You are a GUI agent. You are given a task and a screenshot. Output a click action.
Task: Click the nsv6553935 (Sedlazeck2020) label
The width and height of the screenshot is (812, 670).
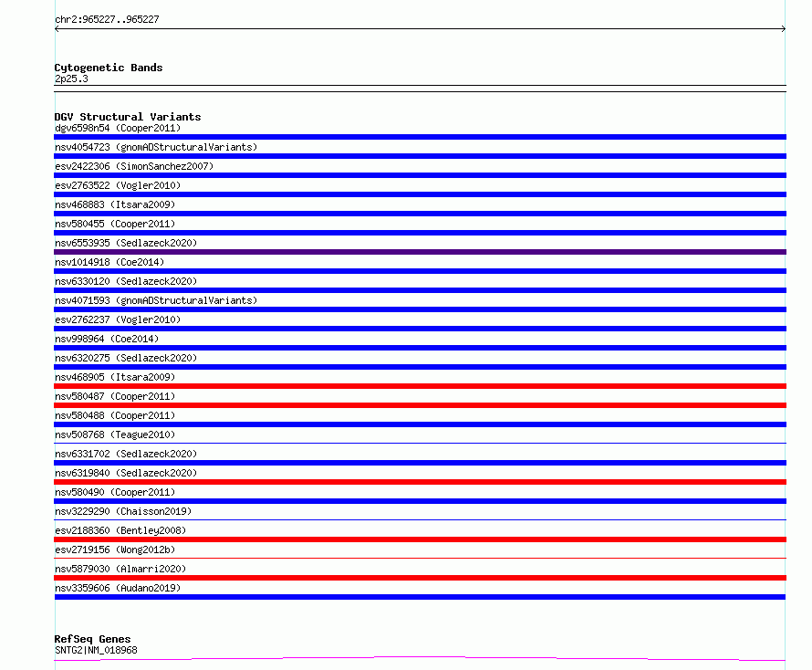(126, 243)
